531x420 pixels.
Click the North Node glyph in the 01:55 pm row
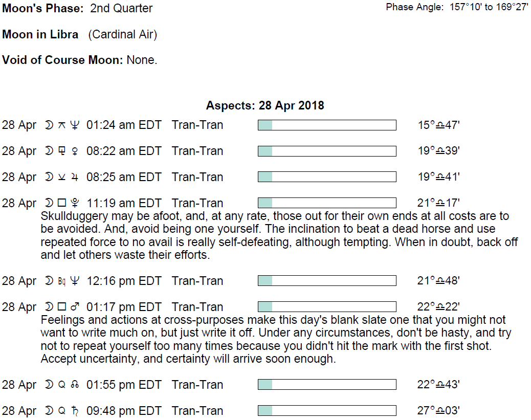(75, 385)
